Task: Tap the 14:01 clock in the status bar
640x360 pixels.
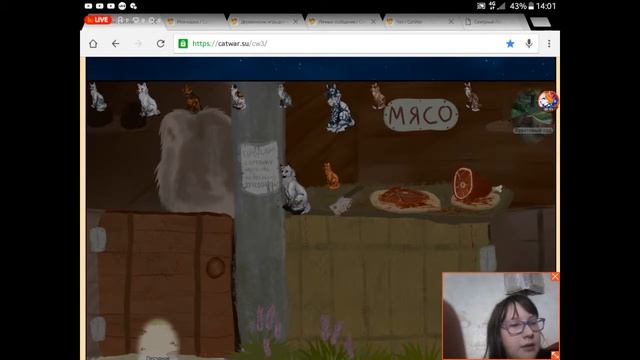Action: [x=546, y=6]
